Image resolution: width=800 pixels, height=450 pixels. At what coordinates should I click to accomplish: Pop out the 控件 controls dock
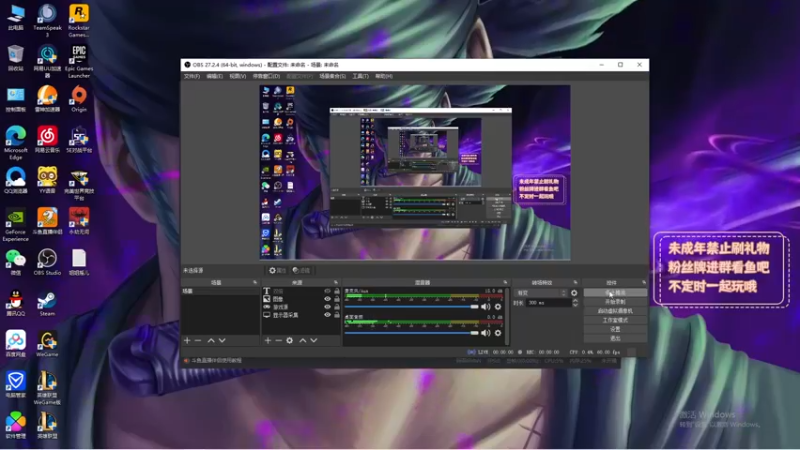[644, 282]
